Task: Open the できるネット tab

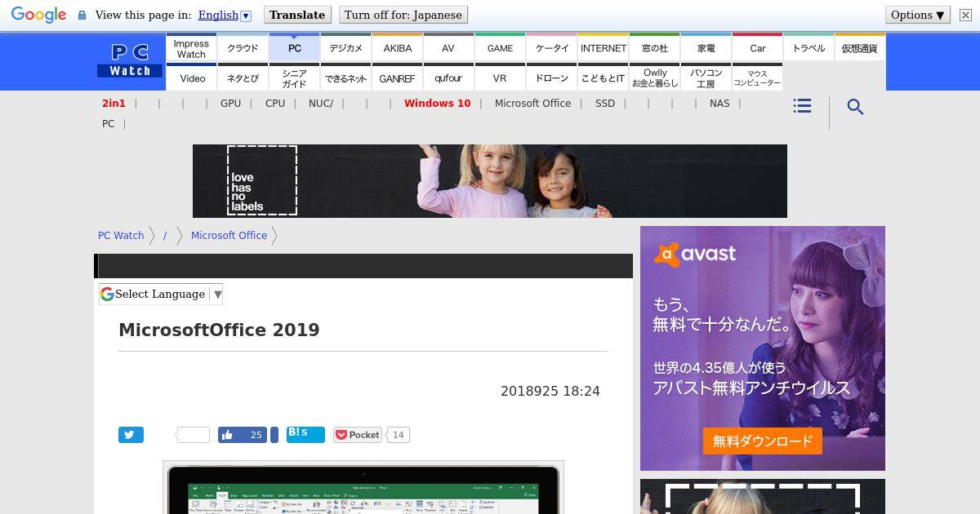Action: [345, 78]
